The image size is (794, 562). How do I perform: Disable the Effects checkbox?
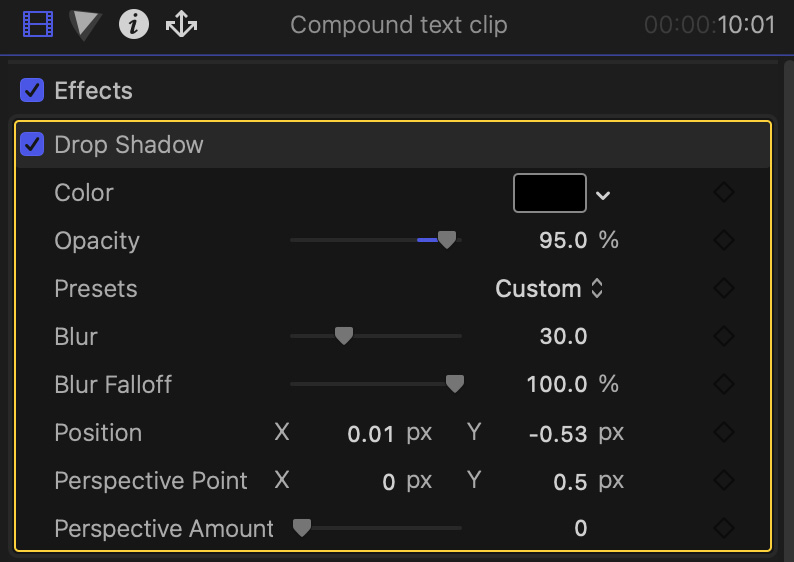pyautogui.click(x=32, y=91)
